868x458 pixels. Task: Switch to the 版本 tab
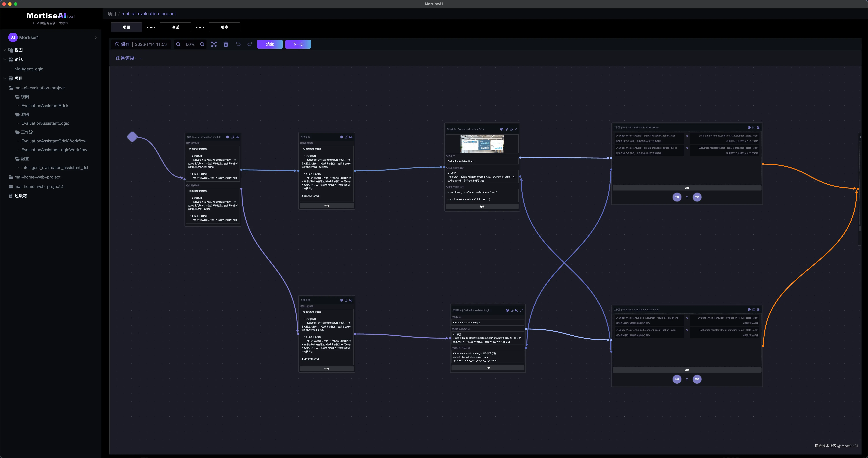(x=224, y=27)
